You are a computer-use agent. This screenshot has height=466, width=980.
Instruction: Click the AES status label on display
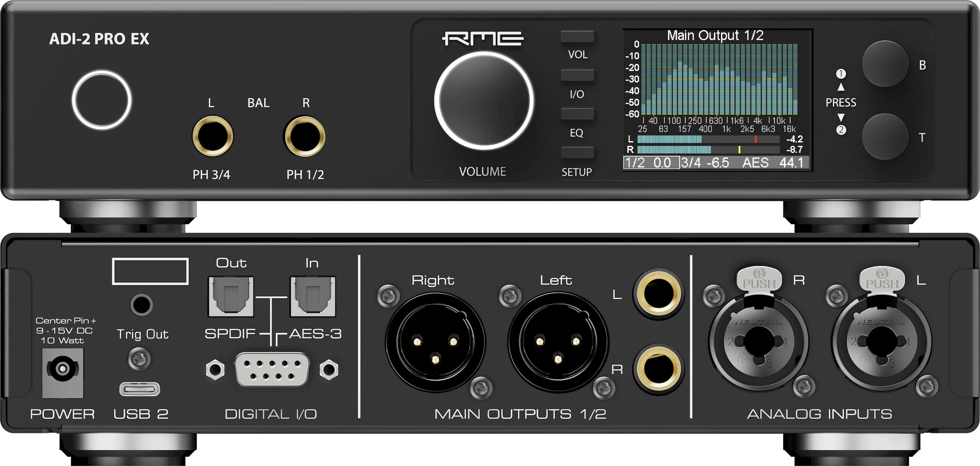(x=756, y=163)
